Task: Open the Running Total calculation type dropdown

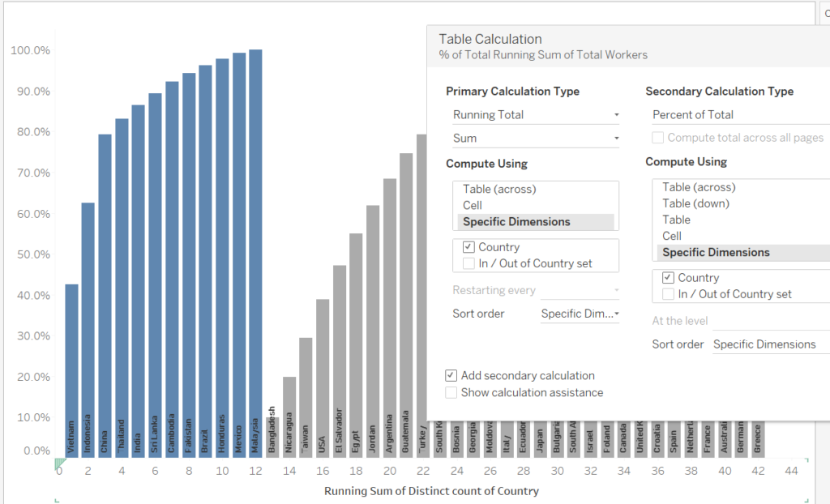Action: pyautogui.click(x=536, y=115)
